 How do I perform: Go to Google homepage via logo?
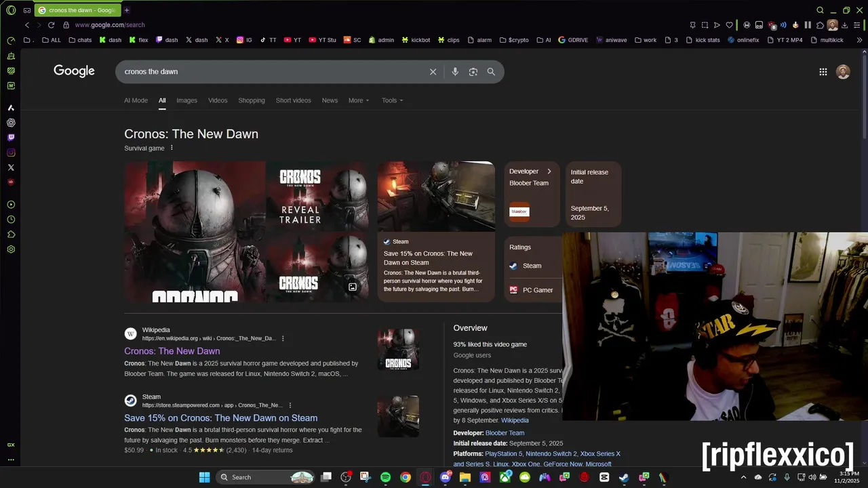pos(74,71)
